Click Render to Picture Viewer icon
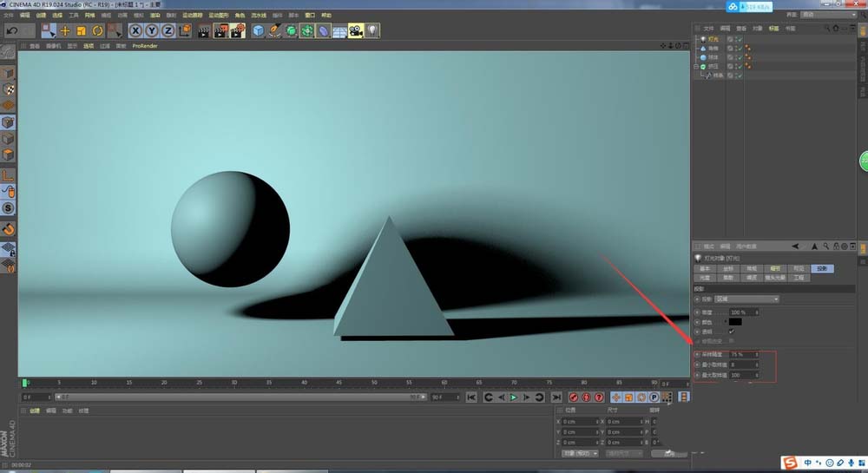The height and width of the screenshot is (473, 868). (x=220, y=31)
